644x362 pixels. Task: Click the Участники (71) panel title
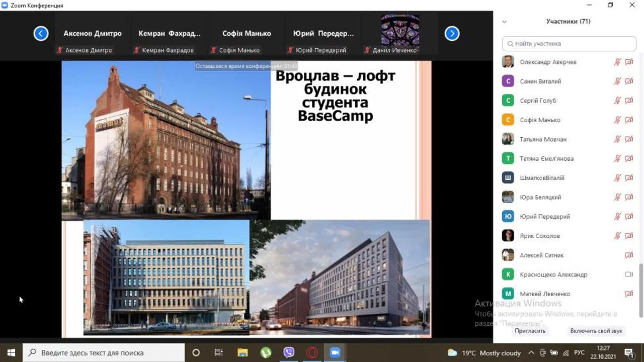pos(569,22)
